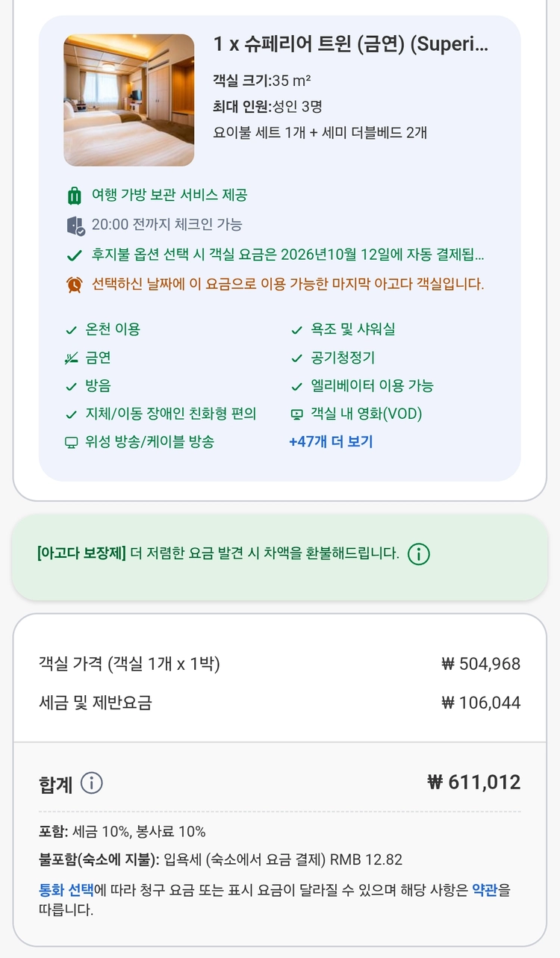This screenshot has height=958, width=560.
Task: Click the check-in door icon
Action: tap(75, 225)
